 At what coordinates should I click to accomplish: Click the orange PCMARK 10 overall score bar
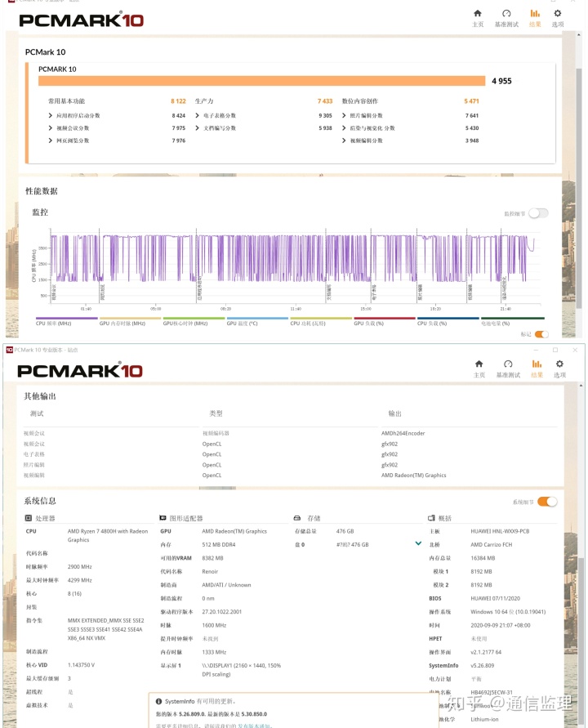[x=262, y=81]
